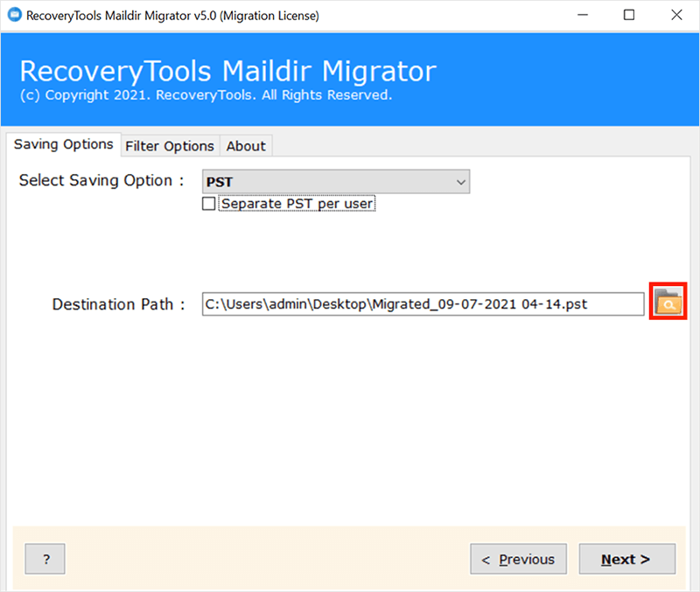
Task: Switch to the Filter Options tab
Action: [x=169, y=146]
